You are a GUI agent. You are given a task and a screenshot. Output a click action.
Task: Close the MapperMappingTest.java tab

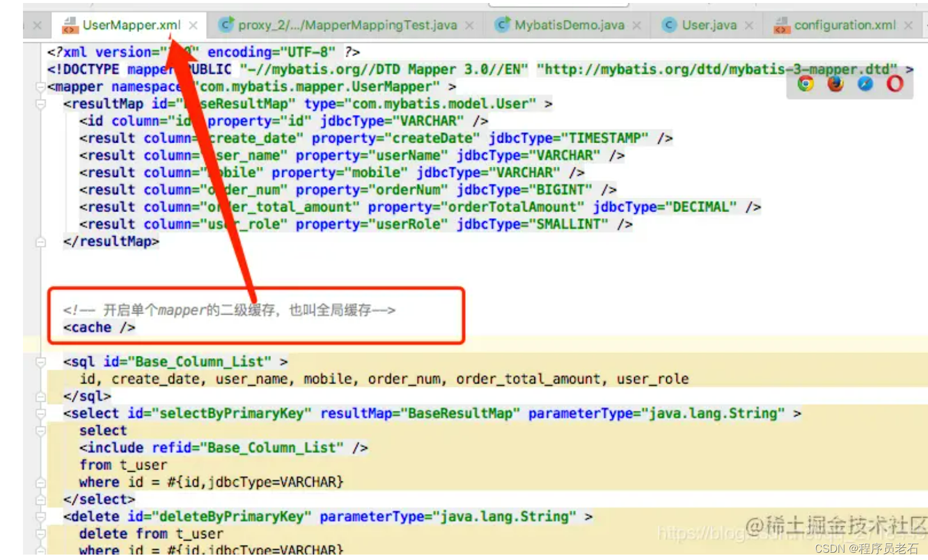(x=470, y=25)
